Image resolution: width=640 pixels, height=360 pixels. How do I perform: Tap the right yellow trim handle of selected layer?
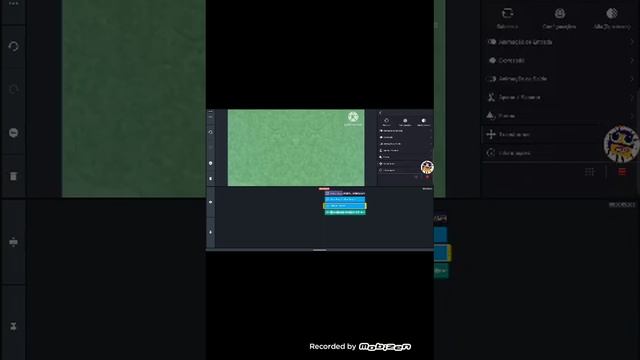pyautogui.click(x=366, y=206)
